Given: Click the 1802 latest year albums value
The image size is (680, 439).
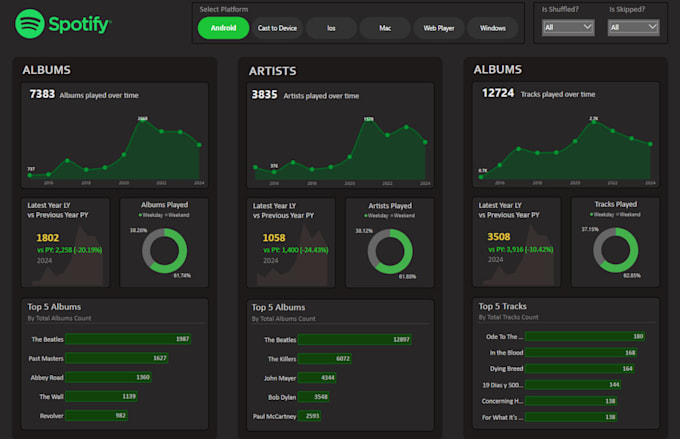Looking at the screenshot, I should (x=48, y=238).
